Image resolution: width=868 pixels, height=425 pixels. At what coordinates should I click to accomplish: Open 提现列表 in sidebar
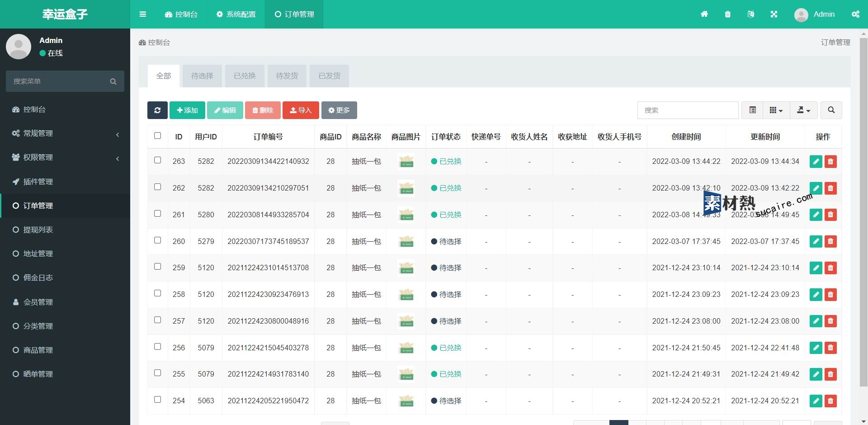65,230
